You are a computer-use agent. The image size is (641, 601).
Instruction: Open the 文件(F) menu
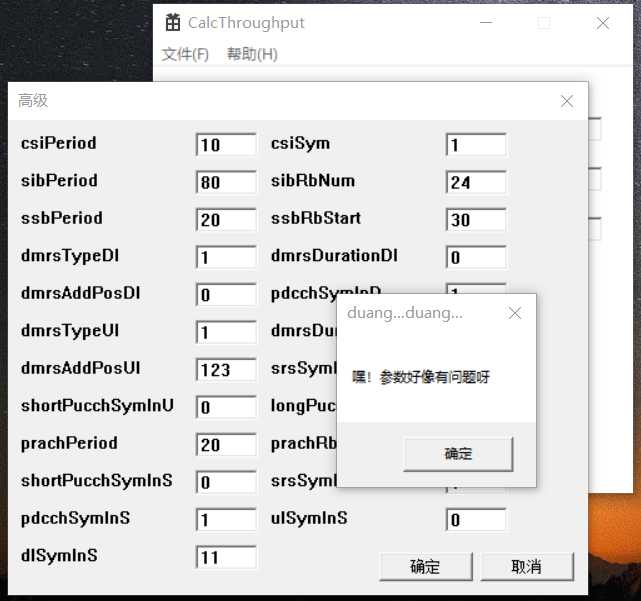tap(185, 54)
